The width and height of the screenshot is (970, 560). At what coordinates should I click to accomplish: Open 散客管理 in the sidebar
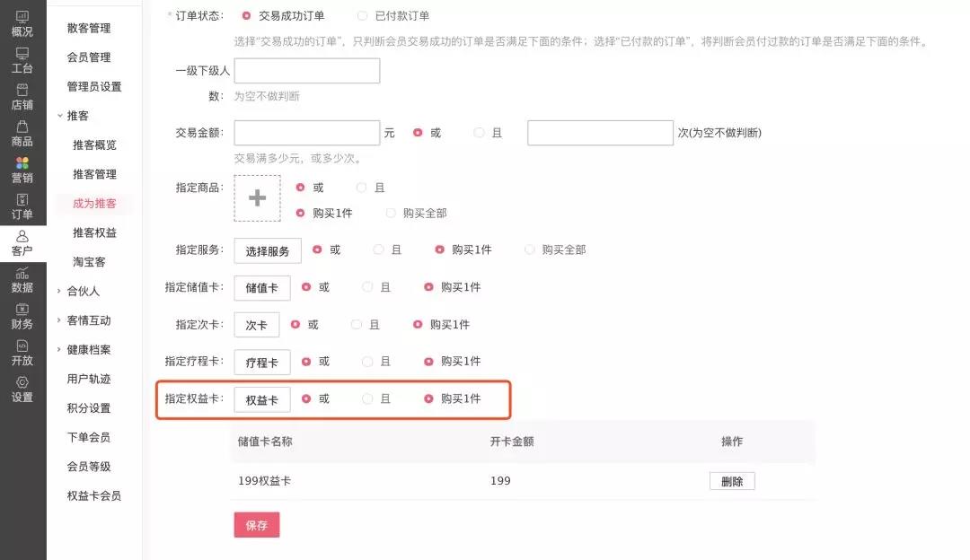[x=89, y=28]
